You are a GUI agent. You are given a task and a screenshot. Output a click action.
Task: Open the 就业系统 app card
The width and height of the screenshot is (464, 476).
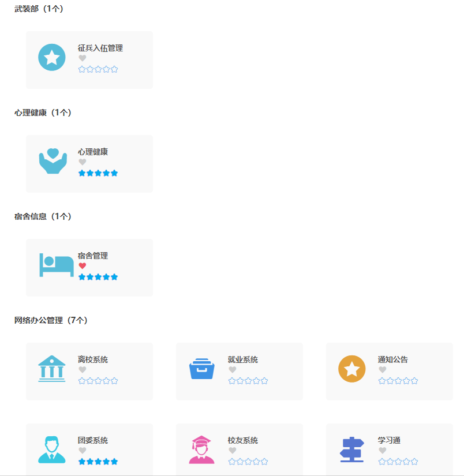click(240, 372)
